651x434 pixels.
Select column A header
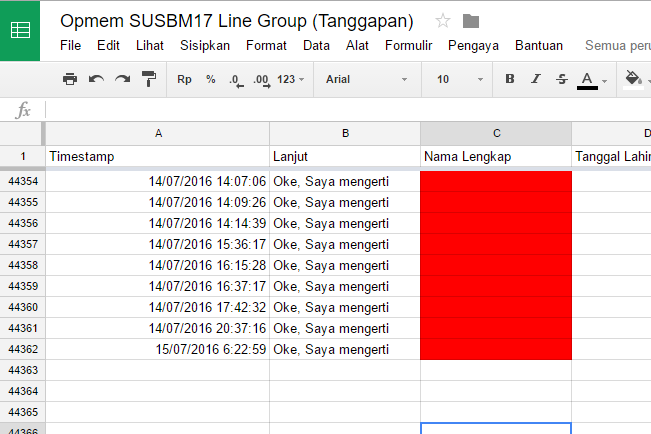[158, 133]
